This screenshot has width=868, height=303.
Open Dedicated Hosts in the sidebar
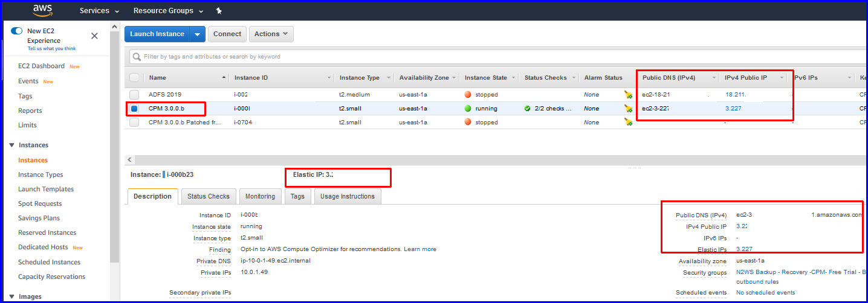pyautogui.click(x=43, y=247)
